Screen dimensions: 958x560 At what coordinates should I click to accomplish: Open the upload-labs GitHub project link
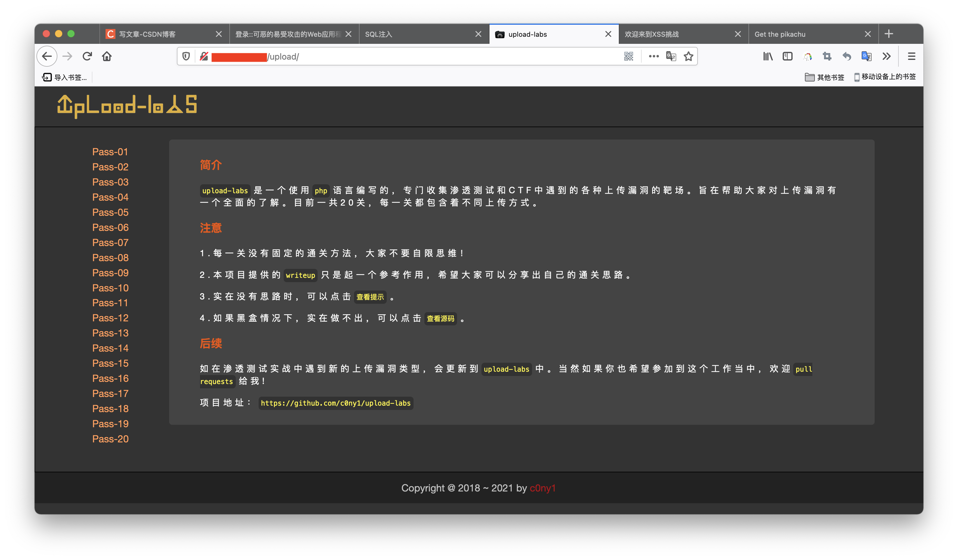pyautogui.click(x=336, y=403)
